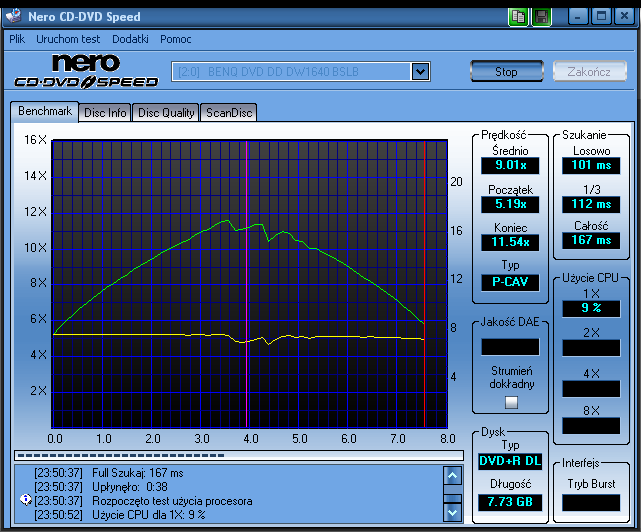Click log line 'Full Szukaj: 167 ms'

(x=138, y=473)
